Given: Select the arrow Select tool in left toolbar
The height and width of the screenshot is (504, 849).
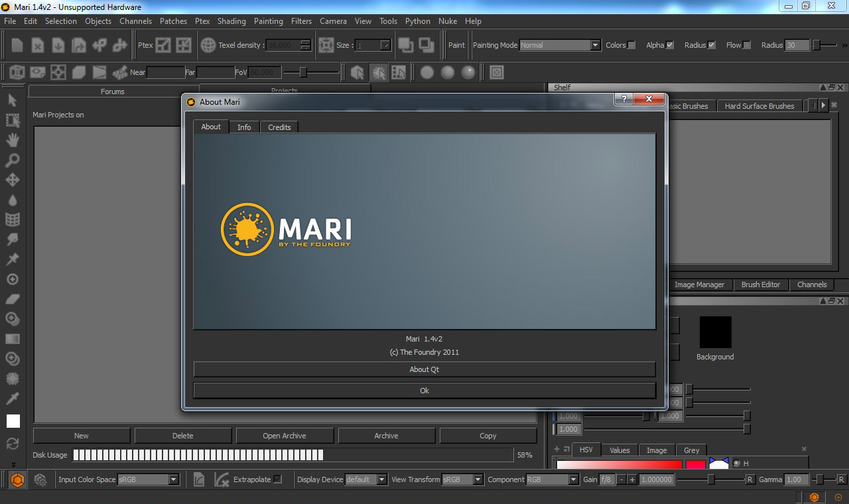Looking at the screenshot, I should 13,100.
